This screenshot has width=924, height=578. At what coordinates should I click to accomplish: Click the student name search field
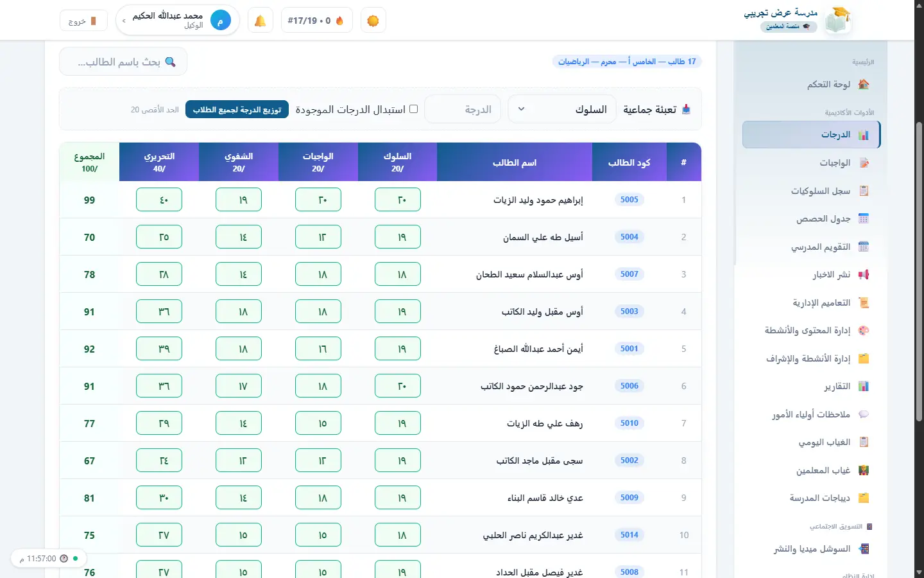coord(123,62)
